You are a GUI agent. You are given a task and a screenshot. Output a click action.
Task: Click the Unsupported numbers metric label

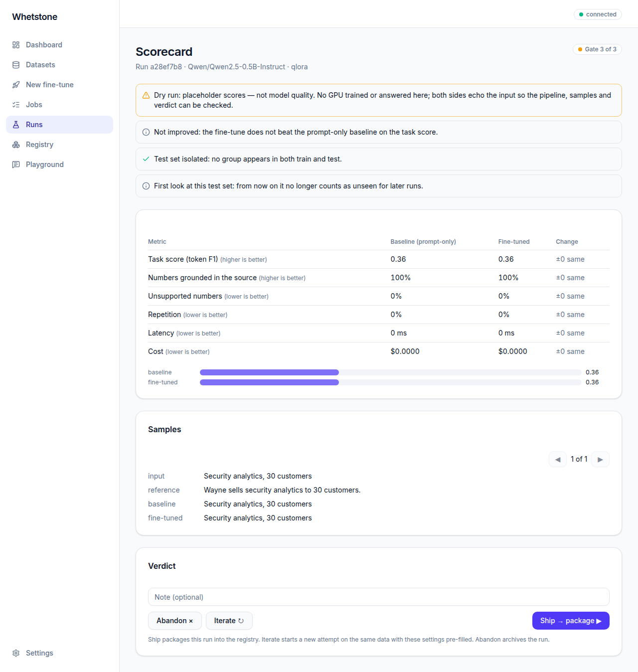click(185, 296)
